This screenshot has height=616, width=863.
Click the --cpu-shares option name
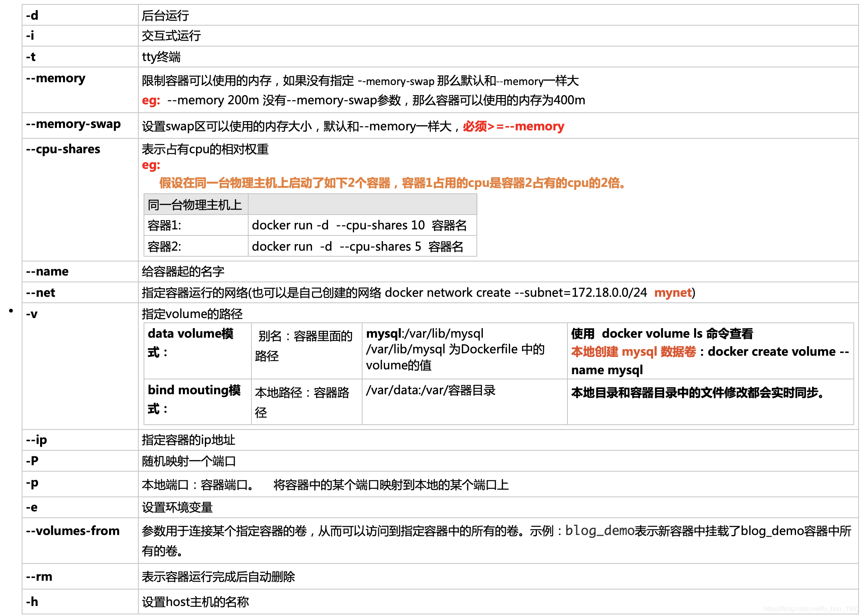[x=63, y=149]
